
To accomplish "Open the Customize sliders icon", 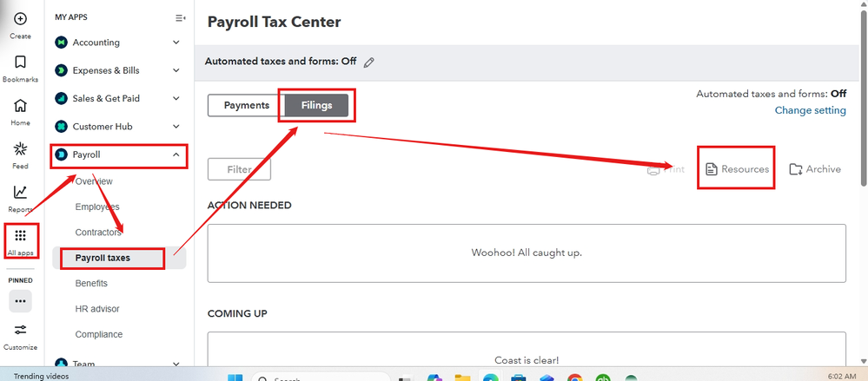I will click(x=21, y=330).
